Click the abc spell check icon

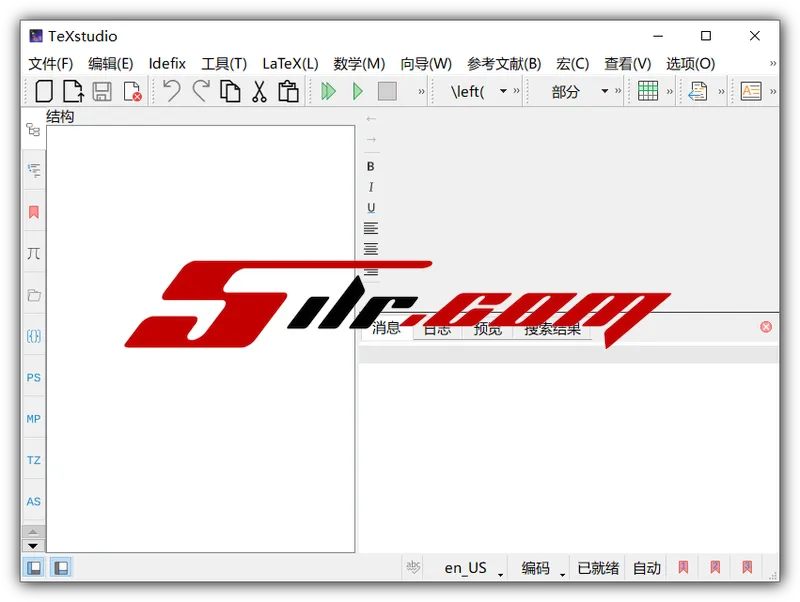point(413,567)
